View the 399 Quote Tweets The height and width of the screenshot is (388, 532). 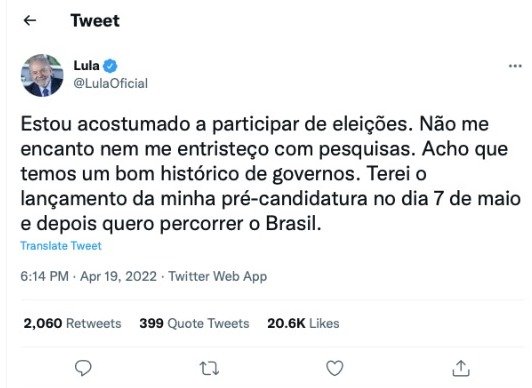tap(194, 323)
